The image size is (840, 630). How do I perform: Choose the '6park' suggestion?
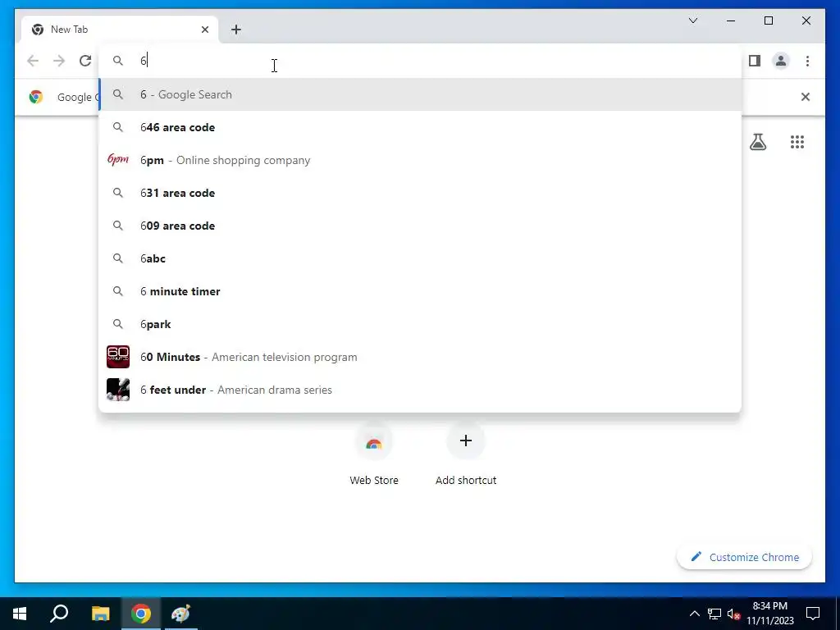pyautogui.click(x=420, y=324)
